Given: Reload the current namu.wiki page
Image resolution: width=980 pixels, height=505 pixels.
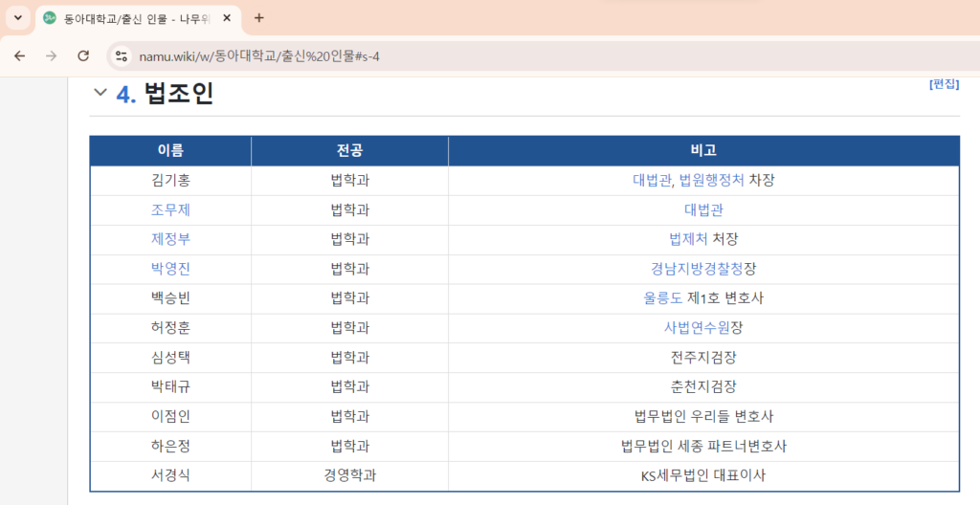Looking at the screenshot, I should coord(83,56).
